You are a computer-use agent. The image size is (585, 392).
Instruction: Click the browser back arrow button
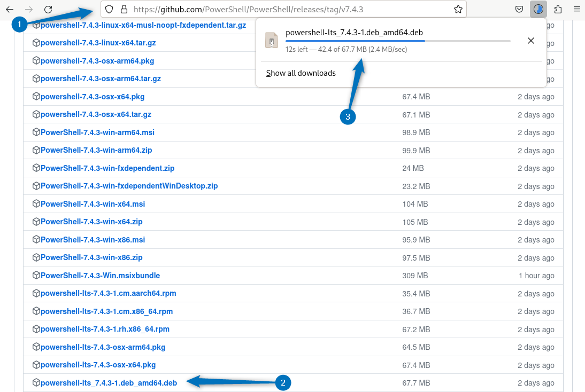(10, 9)
